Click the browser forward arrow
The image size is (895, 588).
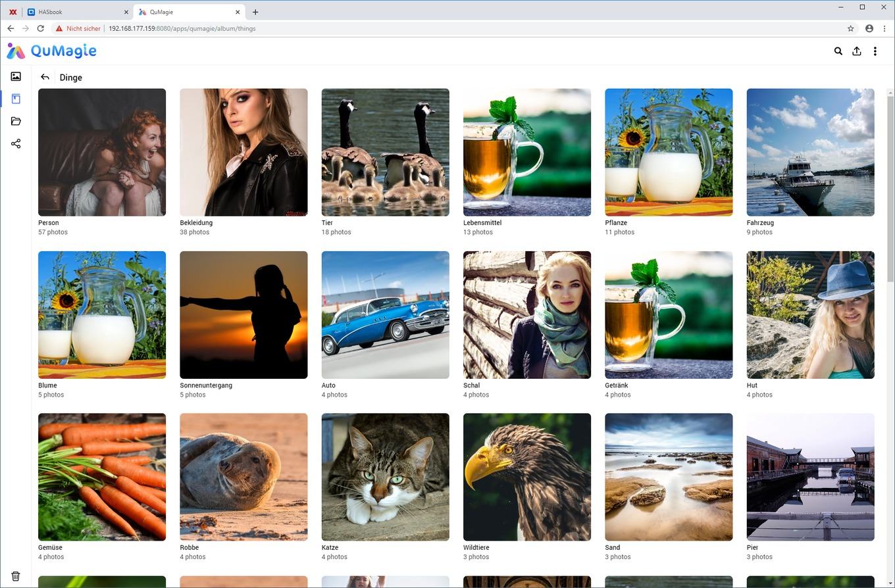point(26,28)
